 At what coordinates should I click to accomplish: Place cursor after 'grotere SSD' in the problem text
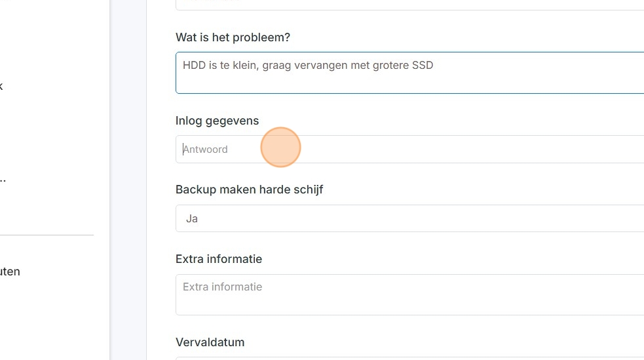pos(434,66)
